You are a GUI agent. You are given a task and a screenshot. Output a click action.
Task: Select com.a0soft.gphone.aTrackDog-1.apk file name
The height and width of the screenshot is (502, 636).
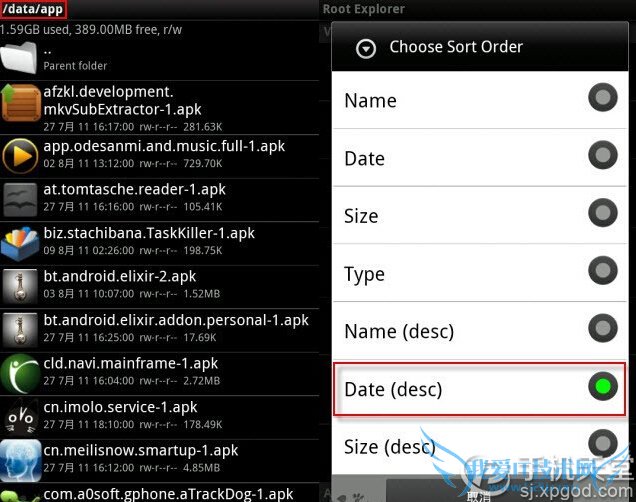168,494
